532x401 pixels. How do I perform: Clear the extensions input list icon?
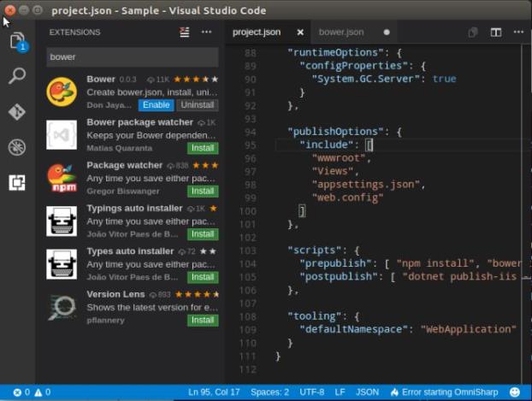pos(184,32)
